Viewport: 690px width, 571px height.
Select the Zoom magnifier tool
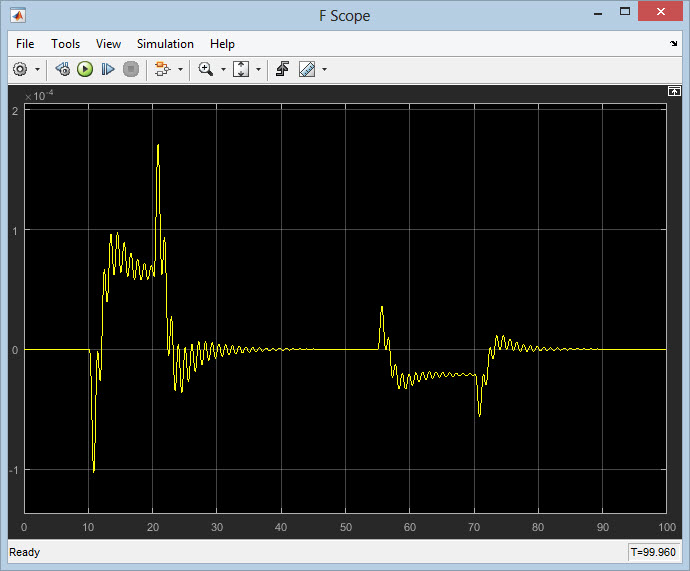tap(206, 69)
